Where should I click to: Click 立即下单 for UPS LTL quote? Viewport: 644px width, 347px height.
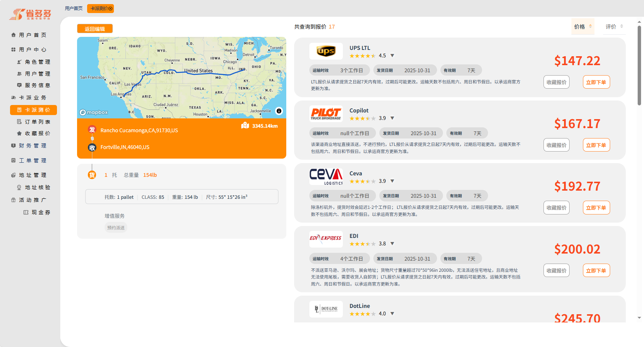[x=596, y=82]
